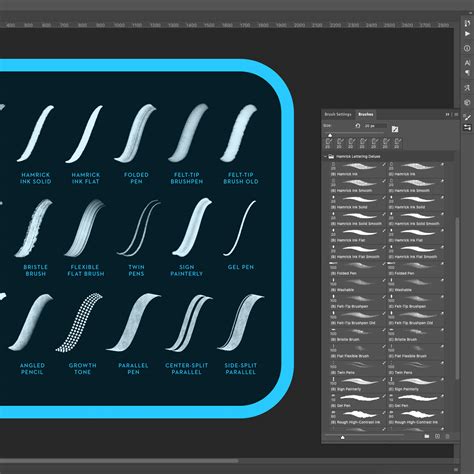Select the (B) Rough High-Contrast Ink brush
The image size is (474, 474).
(358, 417)
